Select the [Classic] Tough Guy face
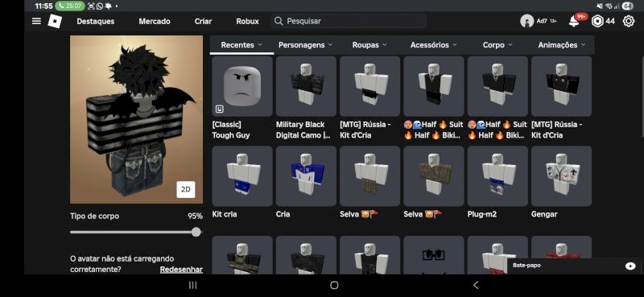This screenshot has height=297, width=644. [x=242, y=86]
